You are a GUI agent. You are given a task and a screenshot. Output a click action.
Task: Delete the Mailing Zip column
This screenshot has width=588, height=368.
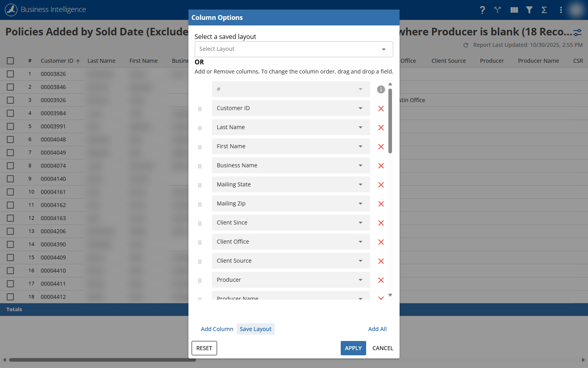pyautogui.click(x=381, y=204)
